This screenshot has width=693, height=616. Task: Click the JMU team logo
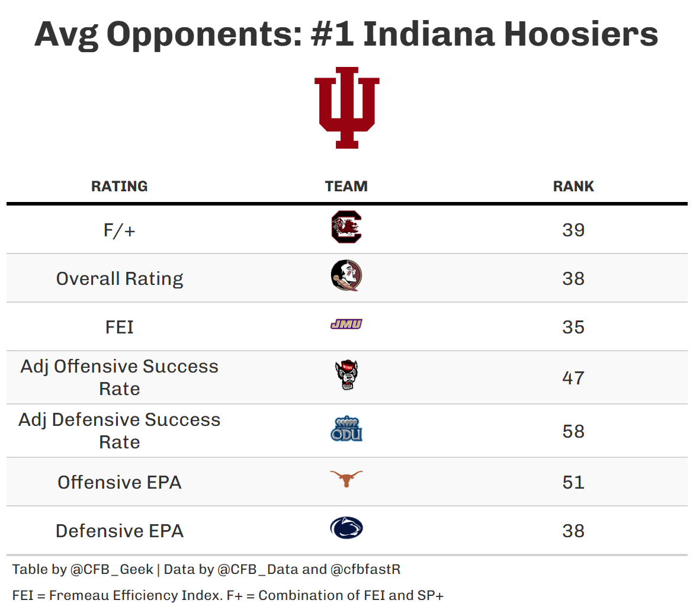tap(346, 325)
